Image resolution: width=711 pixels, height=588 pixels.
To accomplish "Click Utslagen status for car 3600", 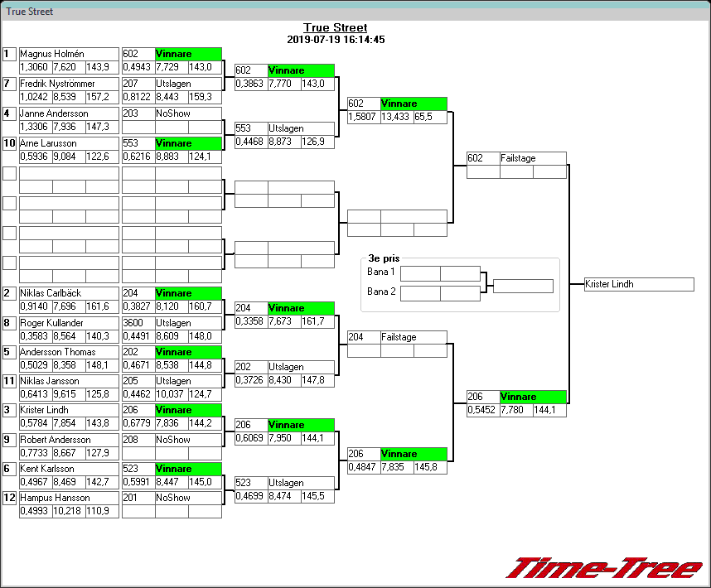I will [x=188, y=323].
